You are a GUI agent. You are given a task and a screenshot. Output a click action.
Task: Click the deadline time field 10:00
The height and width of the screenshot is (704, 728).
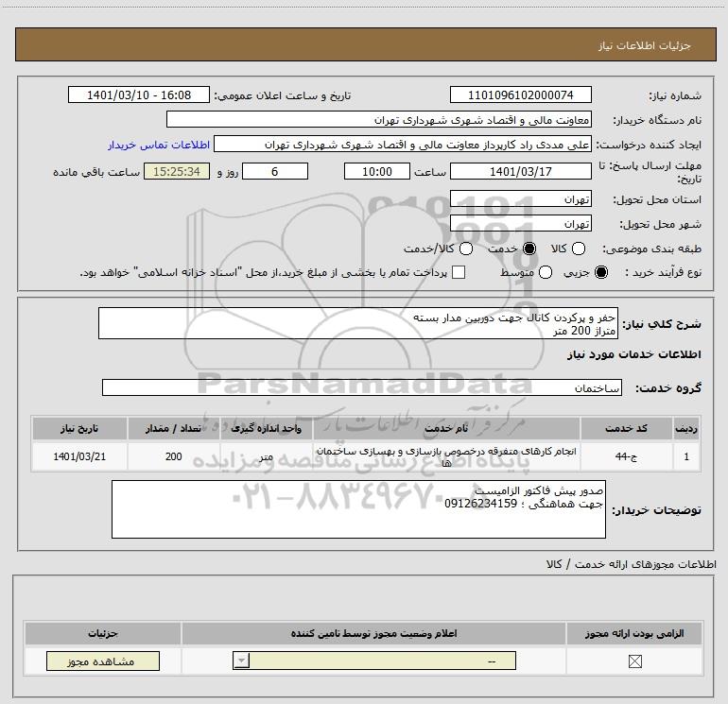(x=377, y=172)
